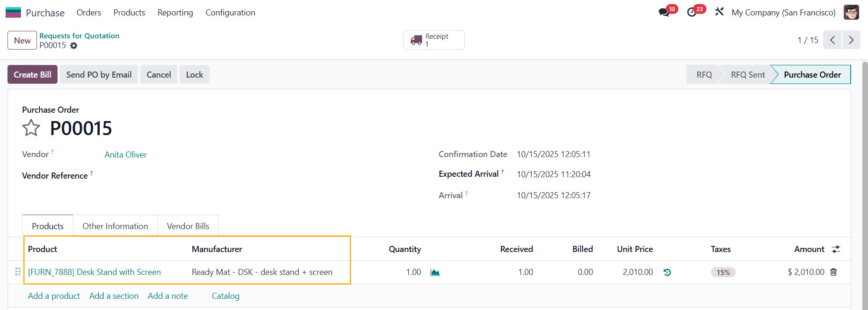
Task: Open the activities clock icon
Action: (x=692, y=13)
